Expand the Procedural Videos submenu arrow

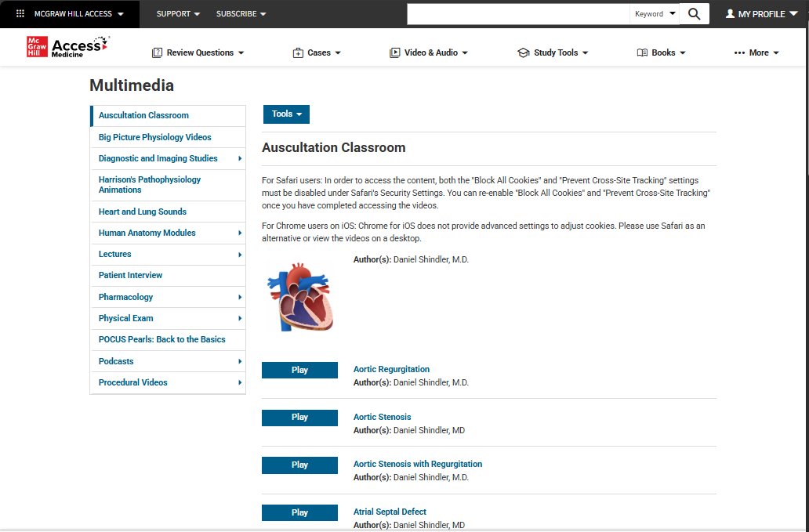[239, 382]
